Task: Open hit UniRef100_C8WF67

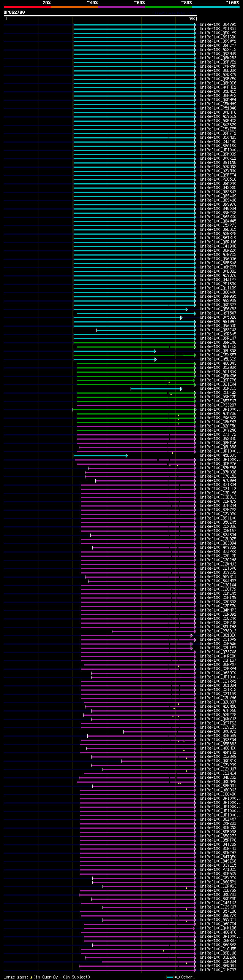Action: tap(218, 422)
